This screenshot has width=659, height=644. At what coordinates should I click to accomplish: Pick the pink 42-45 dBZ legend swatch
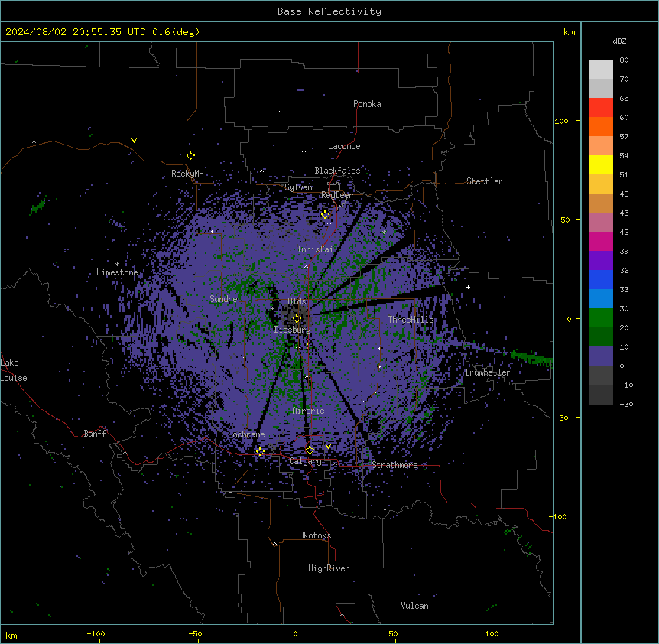click(601, 223)
